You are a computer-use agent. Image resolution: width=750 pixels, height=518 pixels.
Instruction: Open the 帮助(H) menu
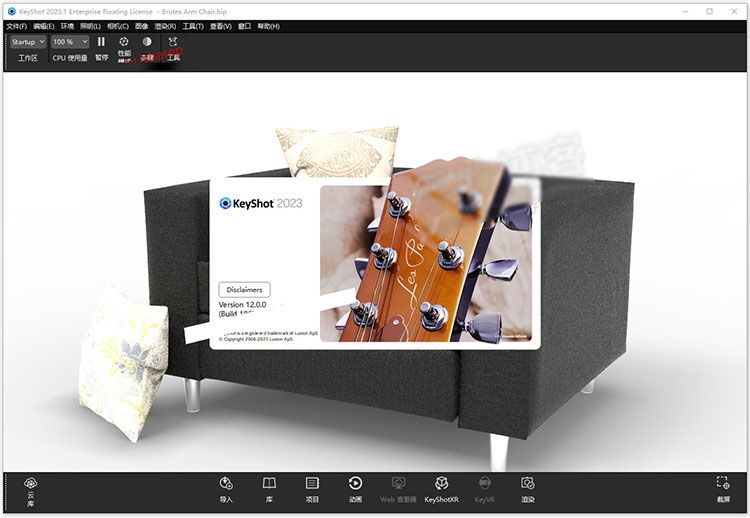point(268,26)
